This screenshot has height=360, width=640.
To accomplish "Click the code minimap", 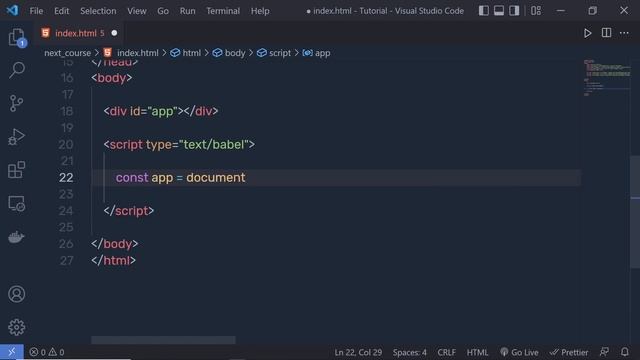I will tap(607, 78).
